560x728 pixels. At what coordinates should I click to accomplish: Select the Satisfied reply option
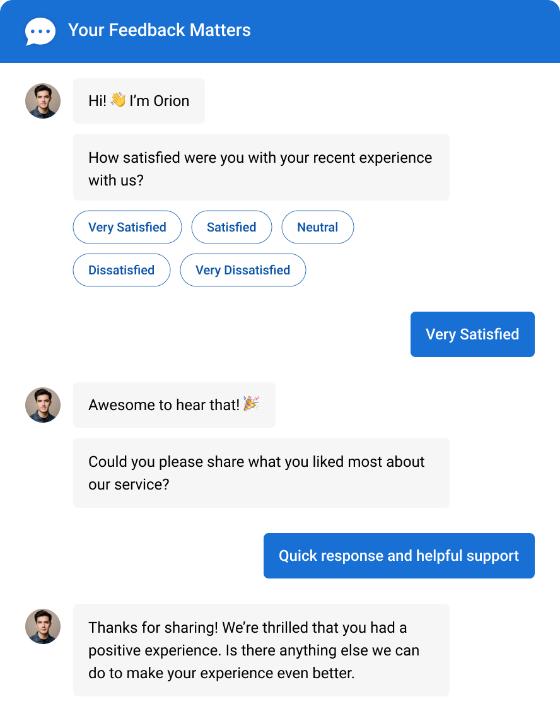tap(231, 227)
